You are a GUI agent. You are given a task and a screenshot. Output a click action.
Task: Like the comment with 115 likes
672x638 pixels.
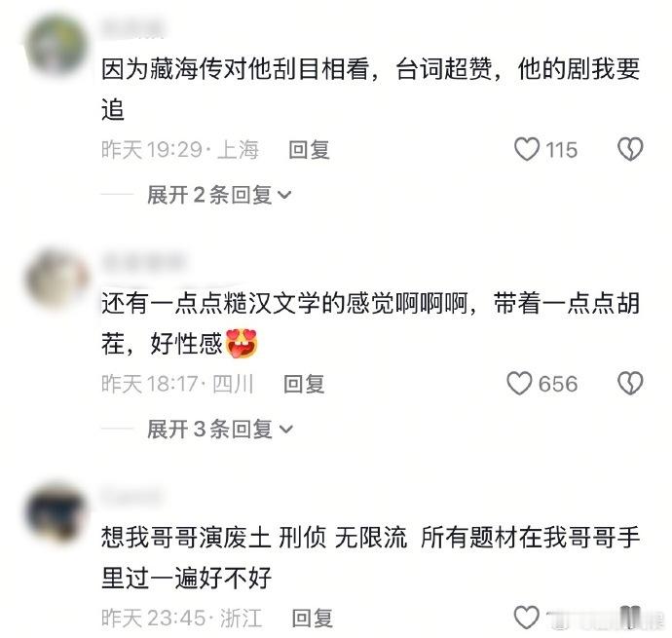(527, 149)
